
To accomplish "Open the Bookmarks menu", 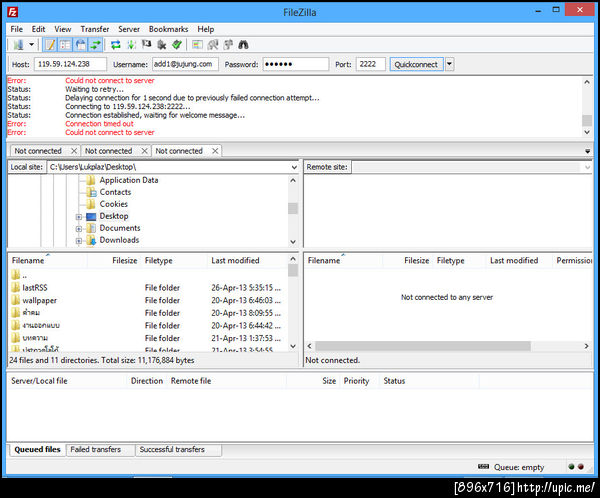I will (168, 29).
